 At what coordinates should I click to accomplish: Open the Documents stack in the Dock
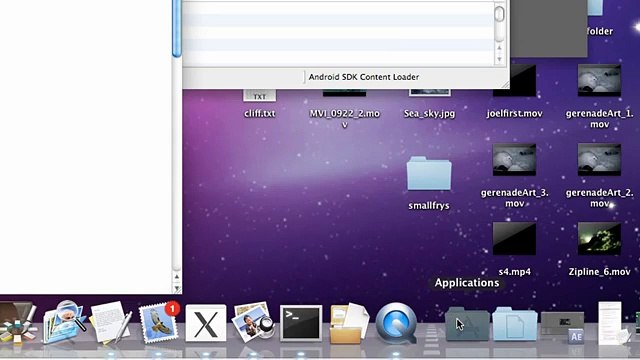(515, 324)
